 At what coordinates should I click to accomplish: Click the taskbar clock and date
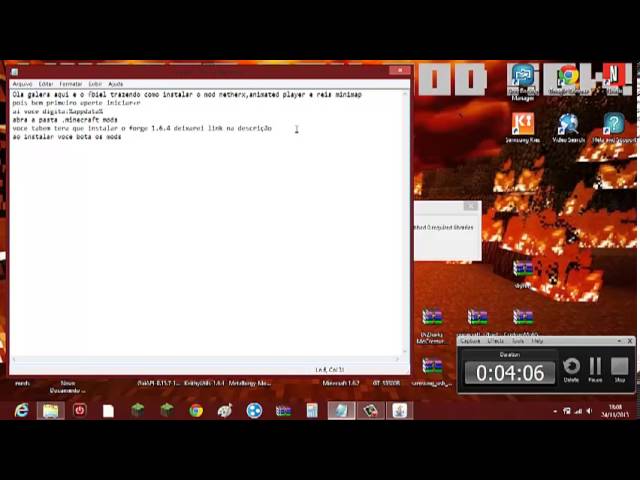pos(614,411)
